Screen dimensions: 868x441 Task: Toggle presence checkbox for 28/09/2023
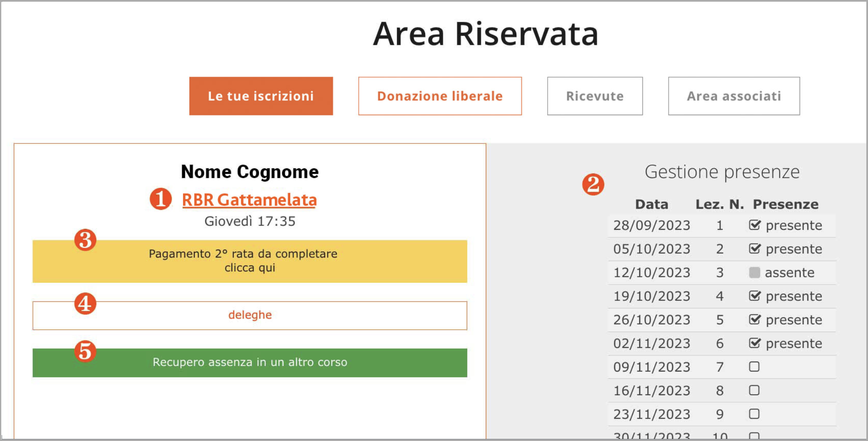click(x=754, y=225)
